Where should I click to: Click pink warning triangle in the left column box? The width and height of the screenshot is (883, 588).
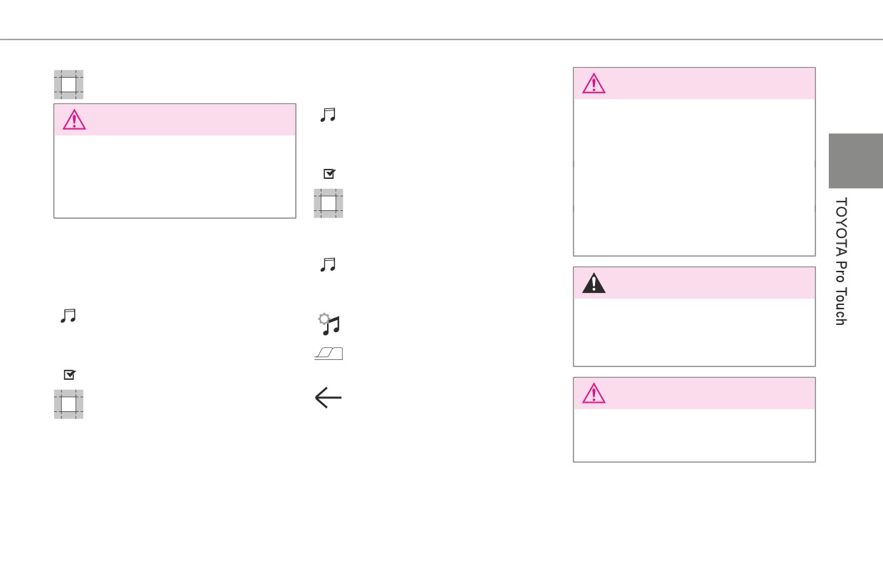pos(74,120)
